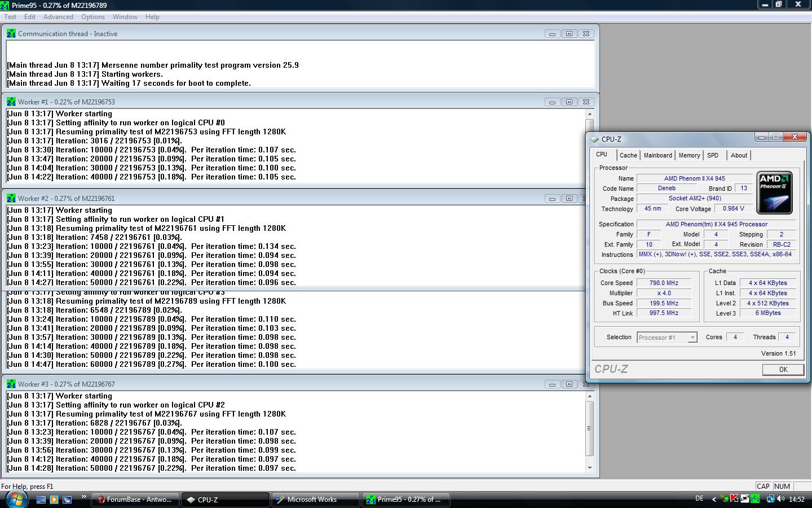
Task: Open the network status tray icon
Action: click(x=770, y=499)
